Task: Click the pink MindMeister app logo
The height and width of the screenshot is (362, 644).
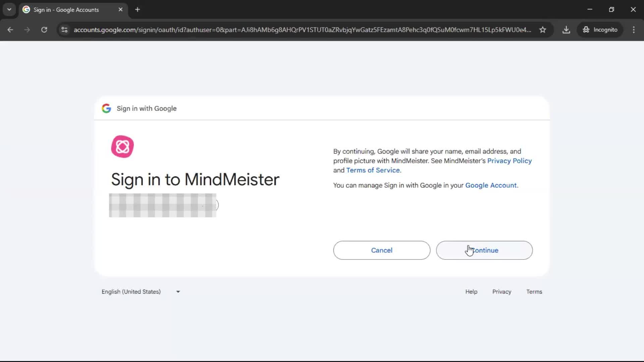Action: coord(122,146)
